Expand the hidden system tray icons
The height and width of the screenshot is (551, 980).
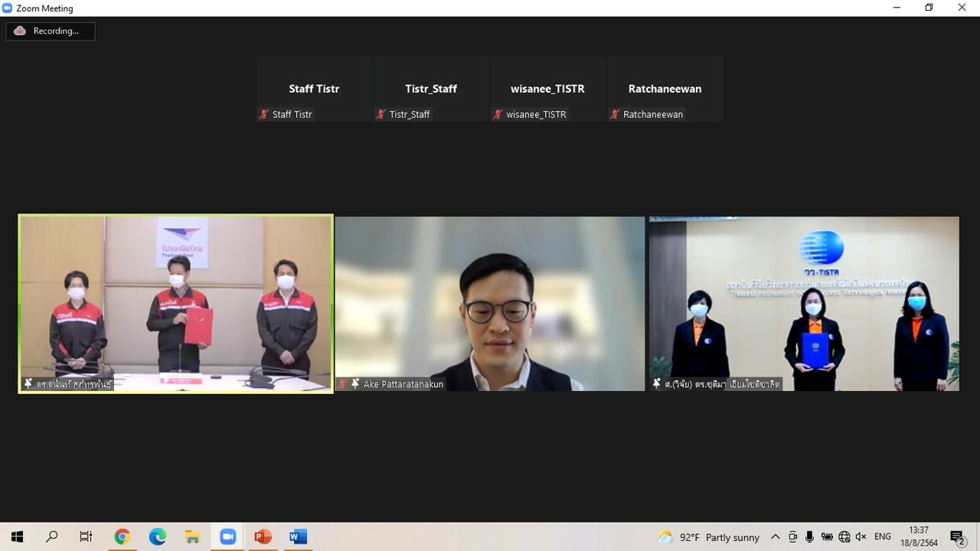click(x=775, y=537)
